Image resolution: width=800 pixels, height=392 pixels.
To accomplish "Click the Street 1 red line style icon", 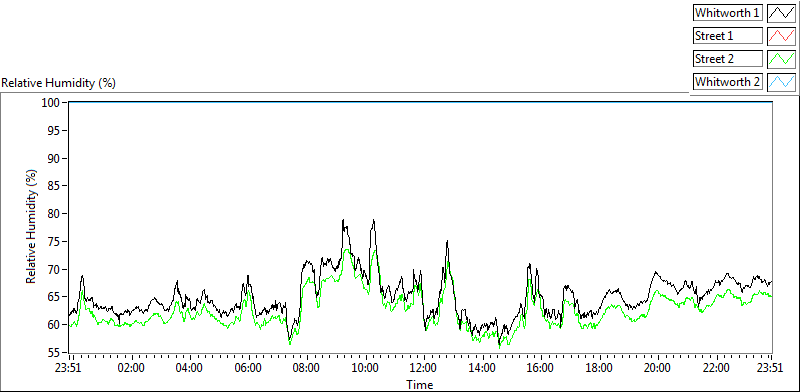I will (x=781, y=36).
